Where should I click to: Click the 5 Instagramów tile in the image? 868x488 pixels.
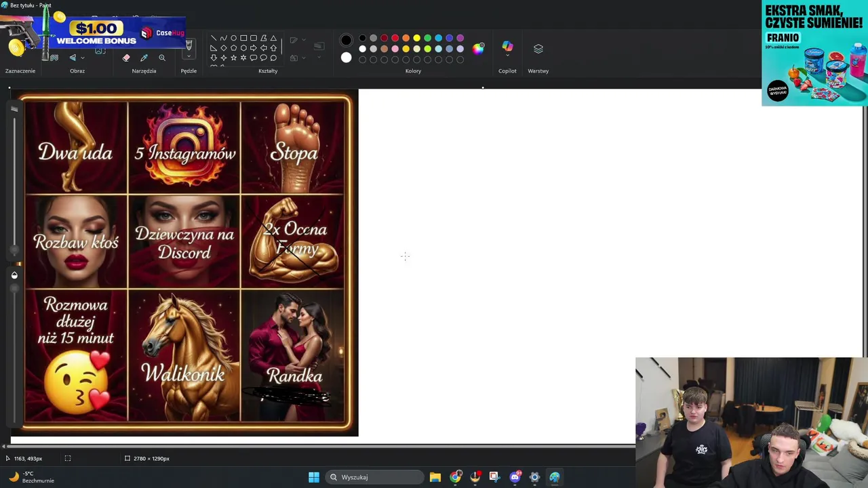184,147
